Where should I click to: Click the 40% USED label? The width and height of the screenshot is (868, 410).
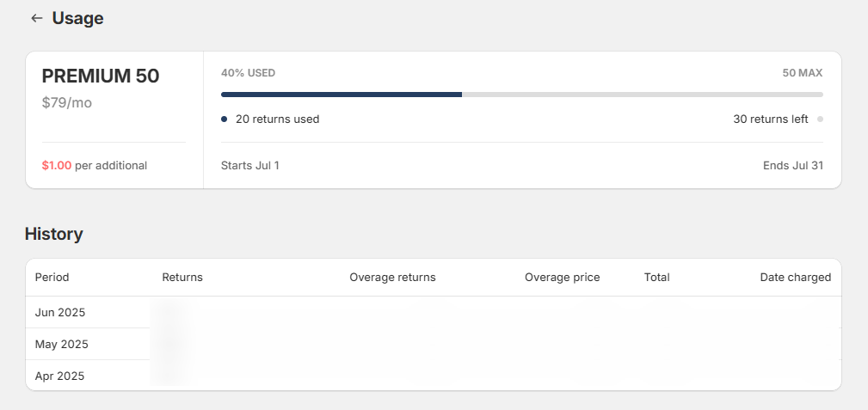pyautogui.click(x=248, y=73)
